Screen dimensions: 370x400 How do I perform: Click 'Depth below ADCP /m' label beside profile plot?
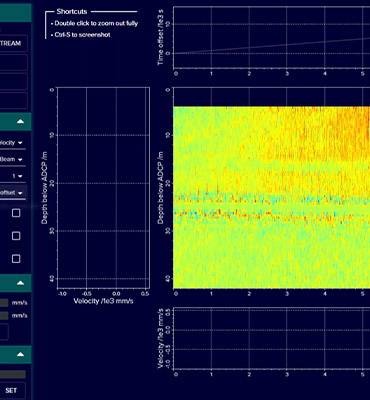click(45, 188)
